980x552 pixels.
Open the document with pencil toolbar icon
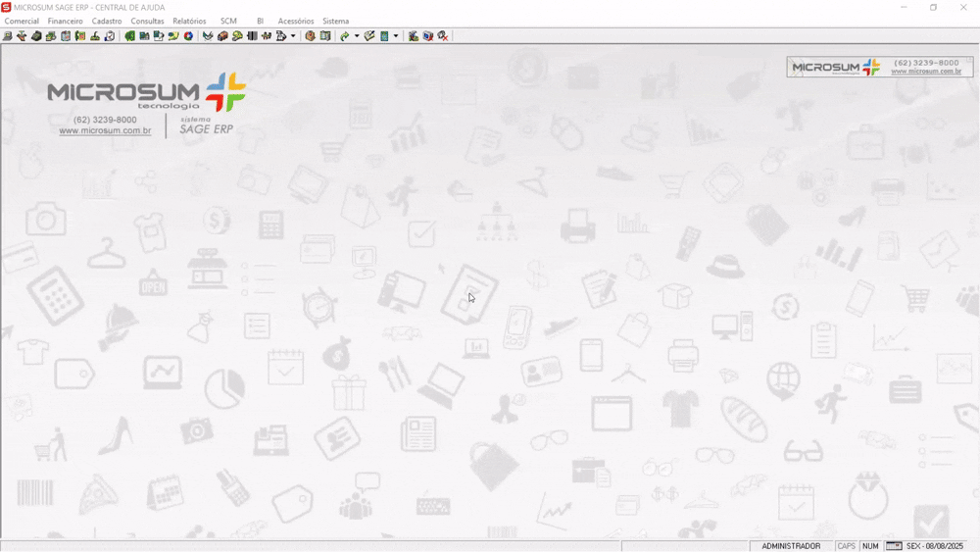(x=159, y=36)
